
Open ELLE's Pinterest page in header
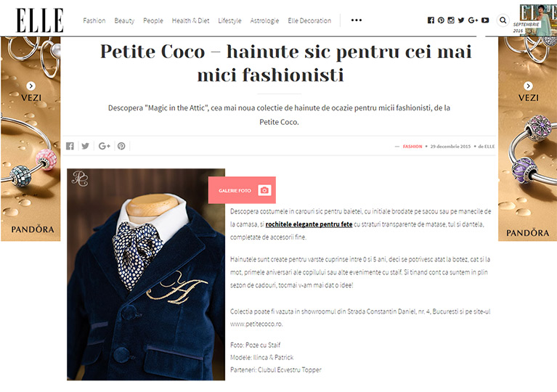pos(441,20)
